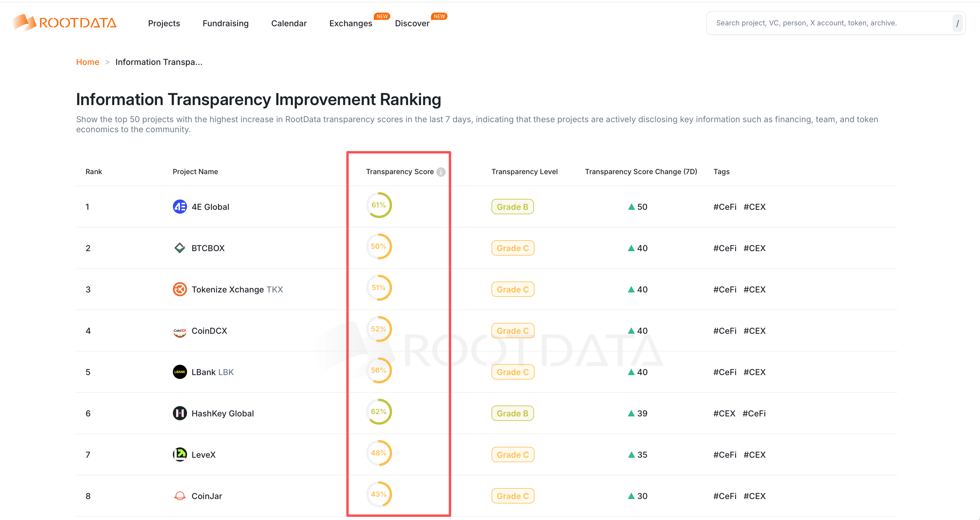Click the LeveX green logo icon
Viewport: 980px width, 520px height.
[180, 454]
